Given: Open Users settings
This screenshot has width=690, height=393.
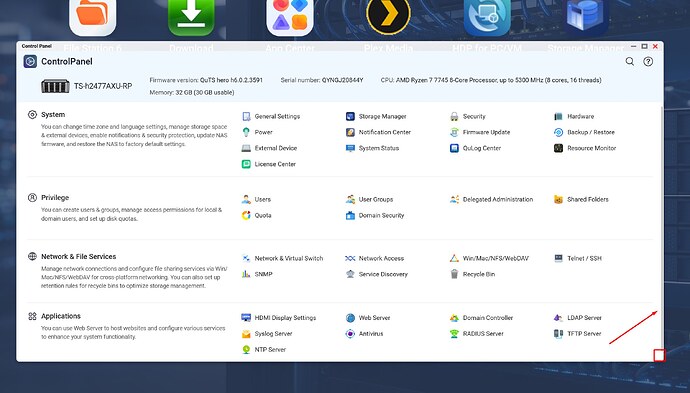Looking at the screenshot, I should click(x=257, y=199).
